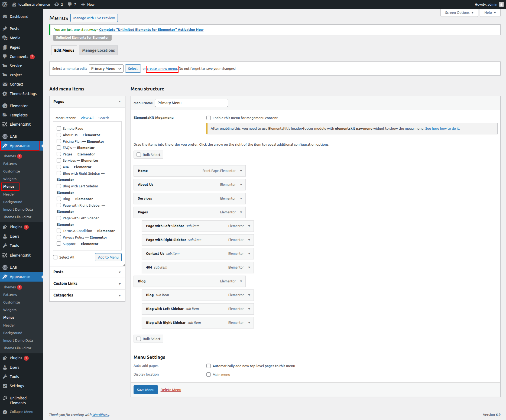Open the first Tools wrench icon
This screenshot has height=420, width=506.
[5, 246]
